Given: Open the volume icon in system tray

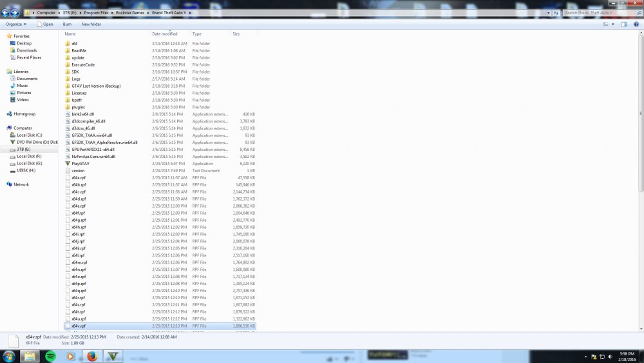Looking at the screenshot, I should (x=610, y=357).
